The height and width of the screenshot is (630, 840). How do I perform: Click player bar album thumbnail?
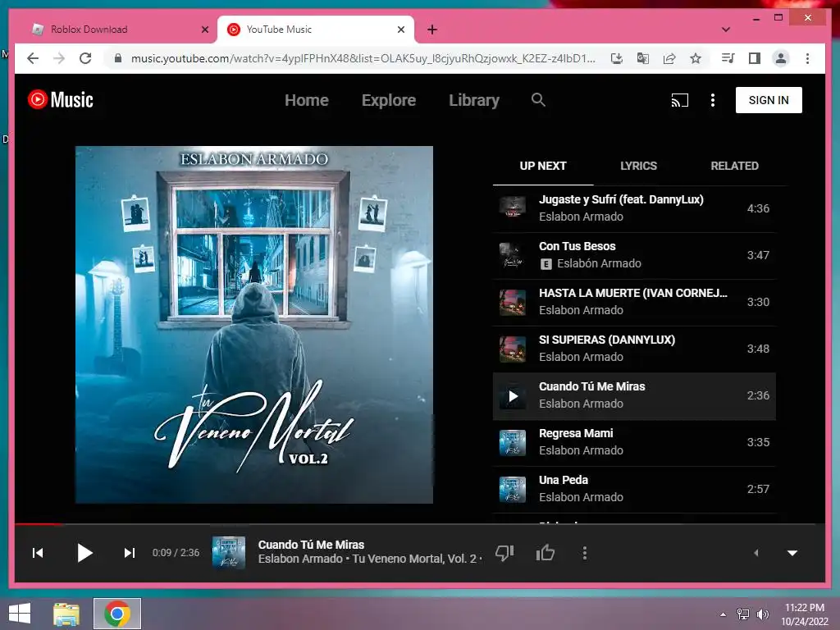229,553
